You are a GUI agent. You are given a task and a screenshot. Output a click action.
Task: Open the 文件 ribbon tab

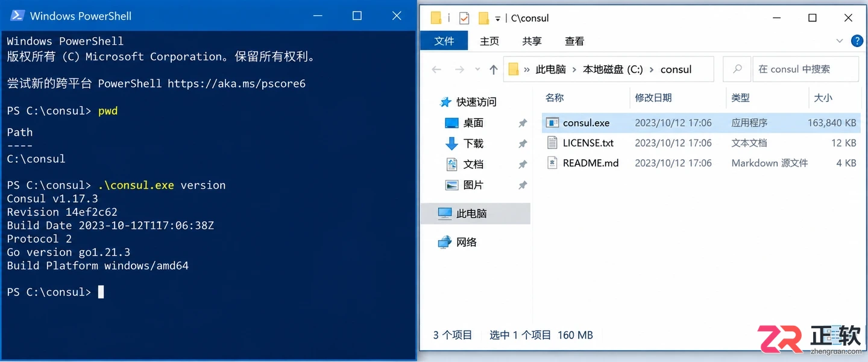[444, 41]
